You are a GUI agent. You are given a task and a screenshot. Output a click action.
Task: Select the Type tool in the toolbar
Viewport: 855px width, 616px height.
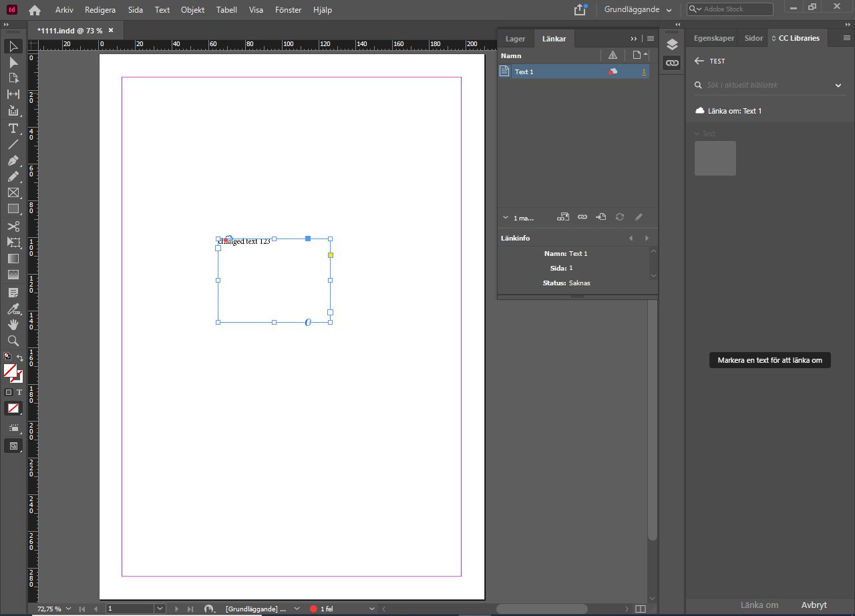[x=13, y=128]
